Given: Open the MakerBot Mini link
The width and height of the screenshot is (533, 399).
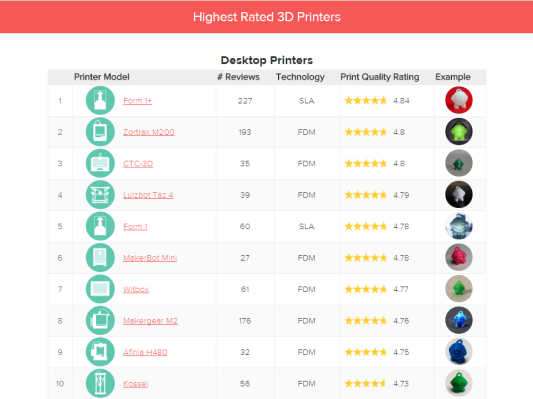Looking at the screenshot, I should 150,258.
